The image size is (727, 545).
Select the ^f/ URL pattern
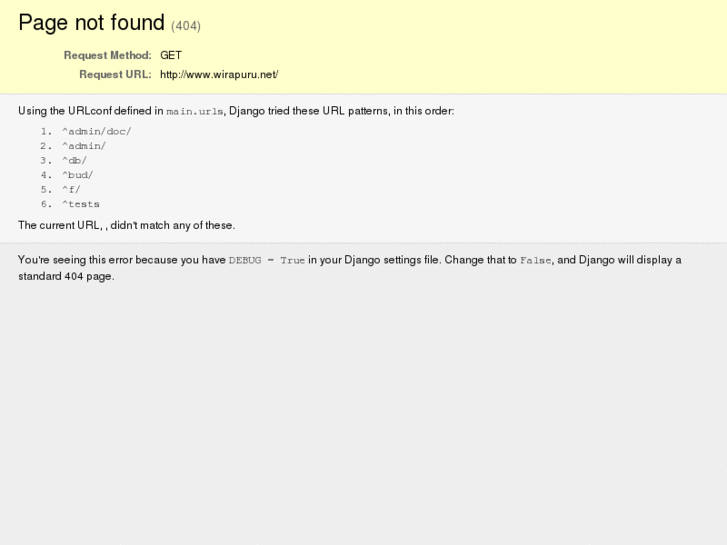tap(71, 190)
